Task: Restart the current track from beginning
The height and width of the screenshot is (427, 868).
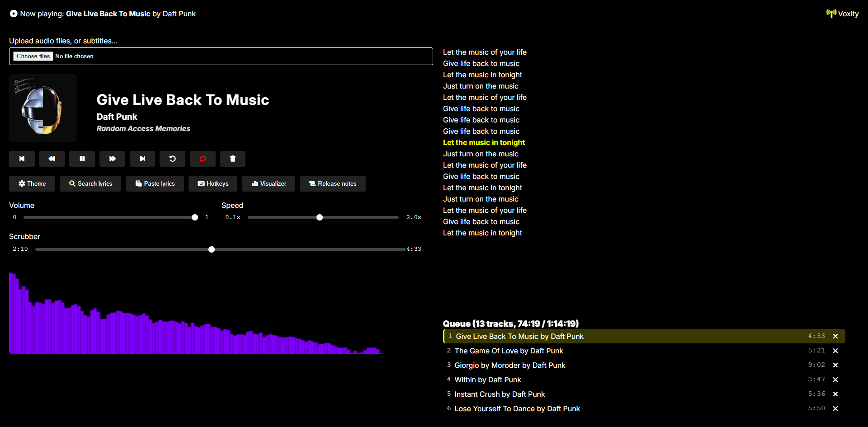Action: point(172,159)
